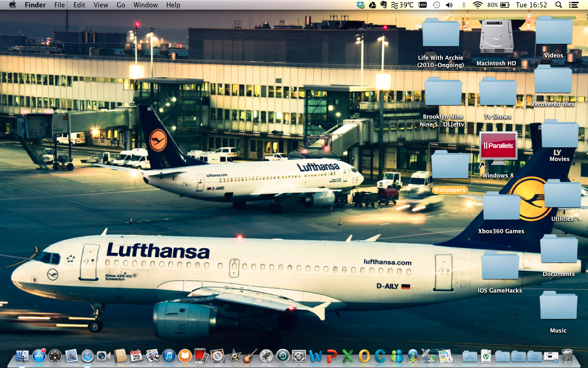Open the Edit menu
The image size is (588, 368).
(x=79, y=5)
